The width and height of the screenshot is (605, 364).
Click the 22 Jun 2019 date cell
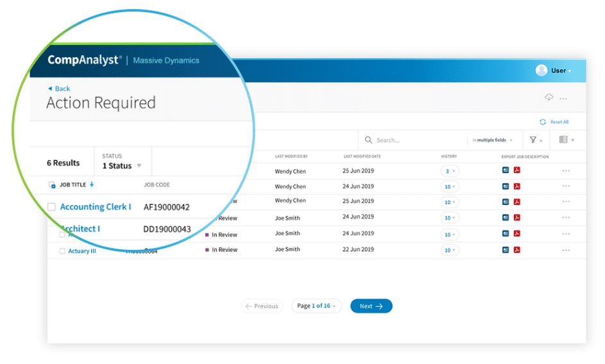pos(358,249)
